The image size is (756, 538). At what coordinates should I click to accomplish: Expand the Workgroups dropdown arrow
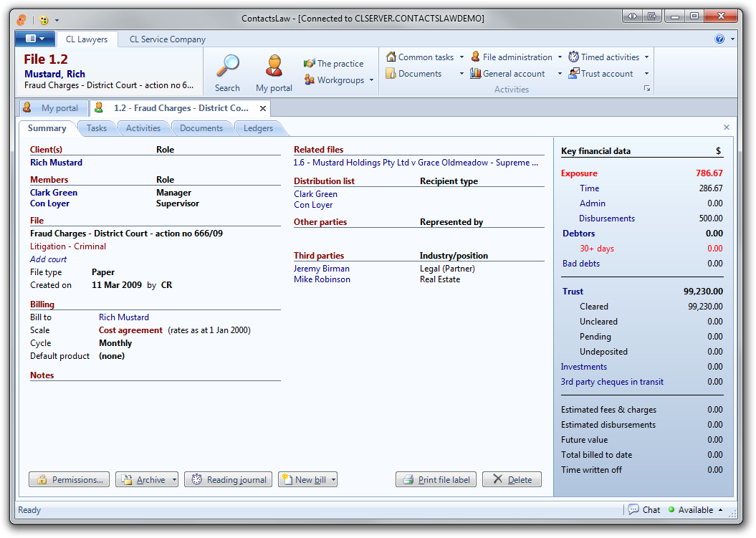371,80
